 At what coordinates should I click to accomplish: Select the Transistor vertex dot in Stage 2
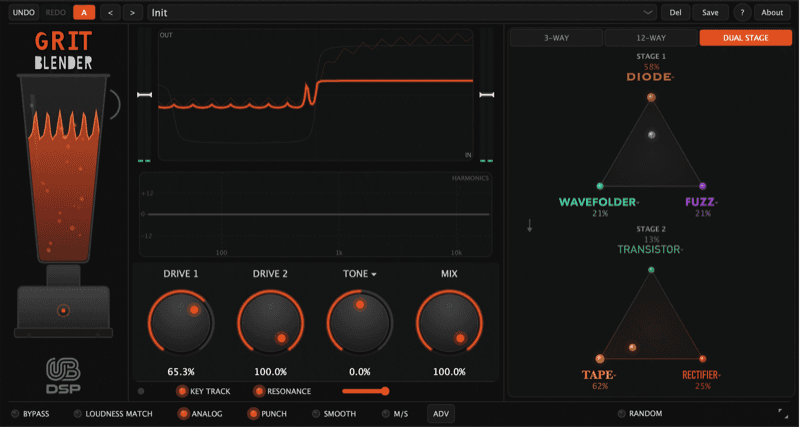point(651,269)
